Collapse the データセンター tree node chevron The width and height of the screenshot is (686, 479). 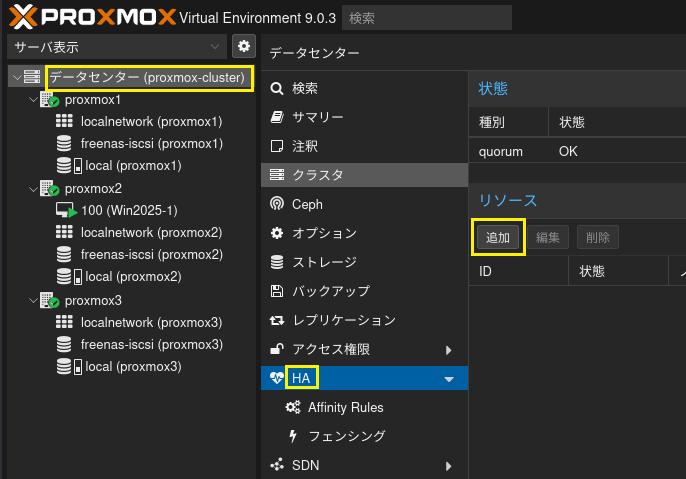[16, 77]
